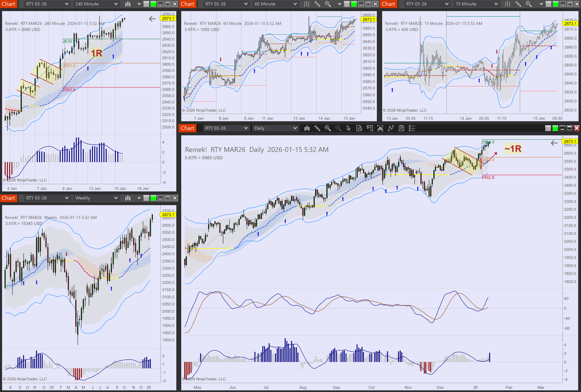This screenshot has width=581, height=392.
Task: Expand the 240 Minute interval dropdown
Action: click(116, 4)
